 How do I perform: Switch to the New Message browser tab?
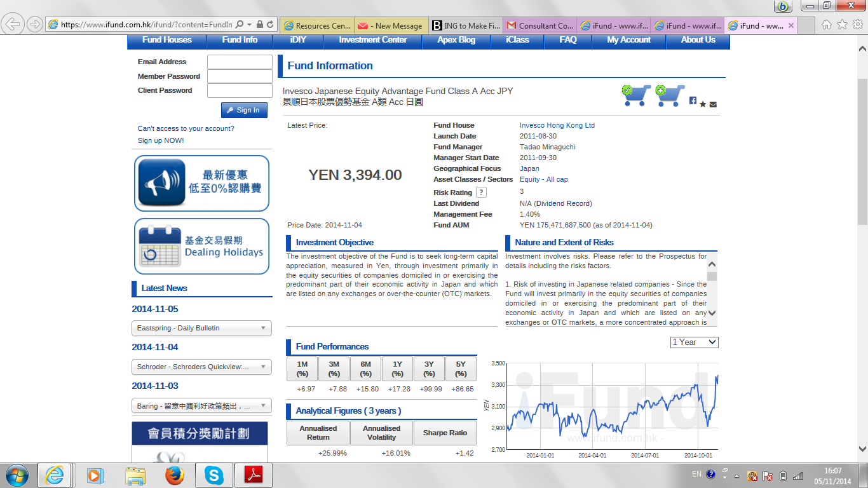(x=391, y=25)
